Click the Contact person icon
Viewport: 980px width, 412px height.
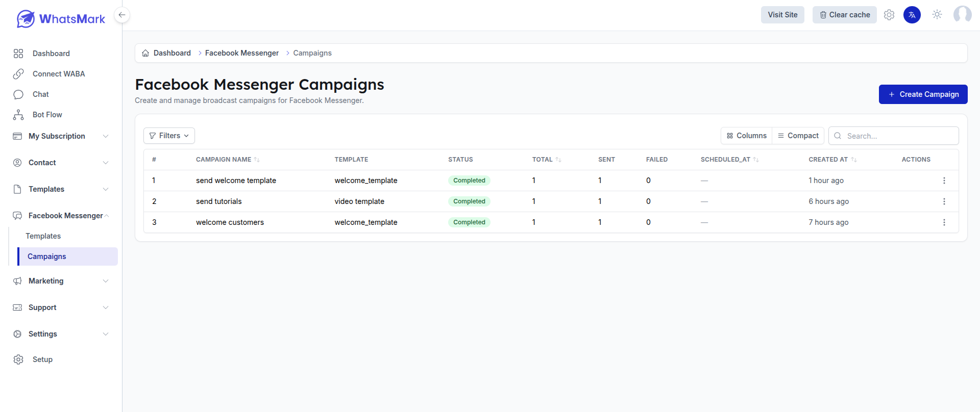[17, 163]
